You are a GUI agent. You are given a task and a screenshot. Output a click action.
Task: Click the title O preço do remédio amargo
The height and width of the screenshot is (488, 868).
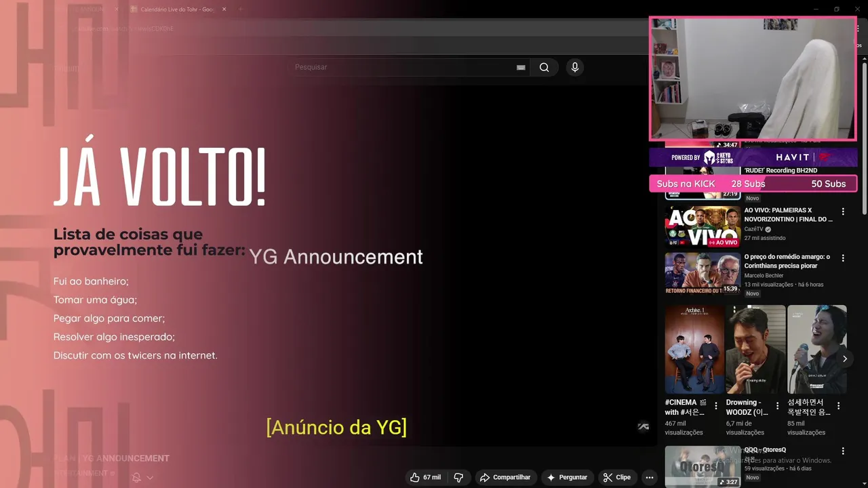coord(787,262)
